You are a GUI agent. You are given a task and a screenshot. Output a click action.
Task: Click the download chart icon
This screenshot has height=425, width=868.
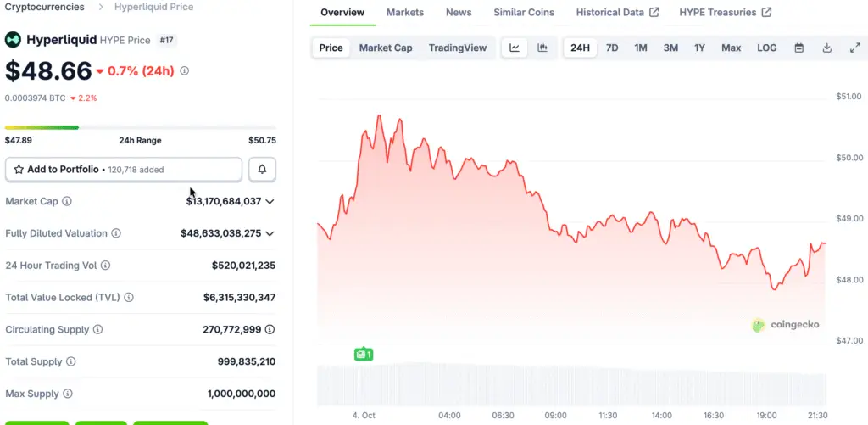pos(826,48)
